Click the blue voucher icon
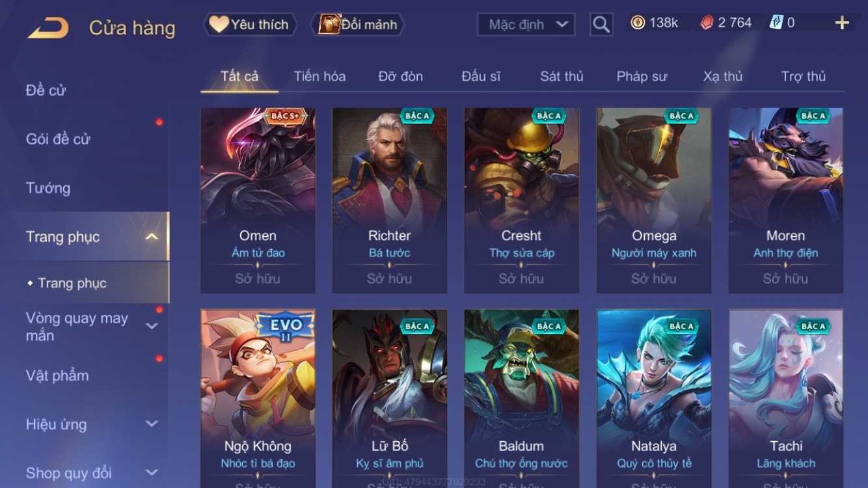Screen dimensions: 868x488 [776, 23]
